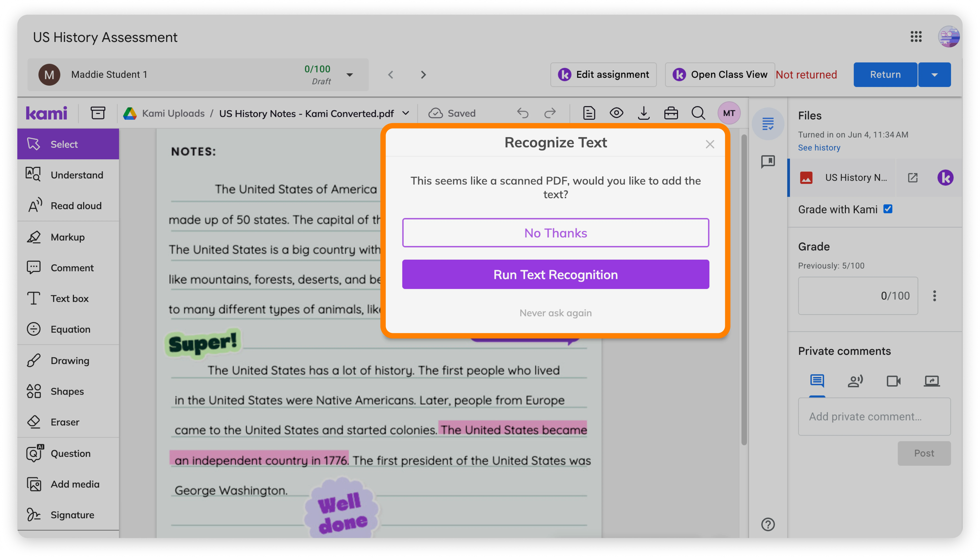Open US History file in new window
Screen dimensions: 980x558
coord(913,177)
